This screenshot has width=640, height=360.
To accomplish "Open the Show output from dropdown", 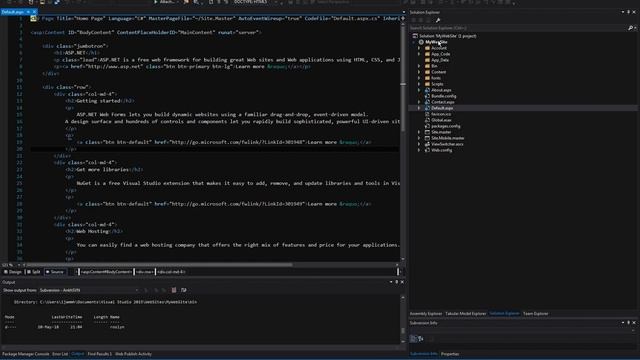I will (x=89, y=290).
